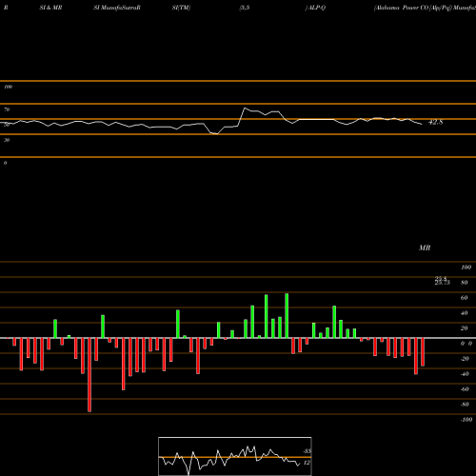Image resolution: width=476 pixels, height=476 pixels.
Task: Click the mini chart thumbnail at bottom
Action: [x=235, y=456]
